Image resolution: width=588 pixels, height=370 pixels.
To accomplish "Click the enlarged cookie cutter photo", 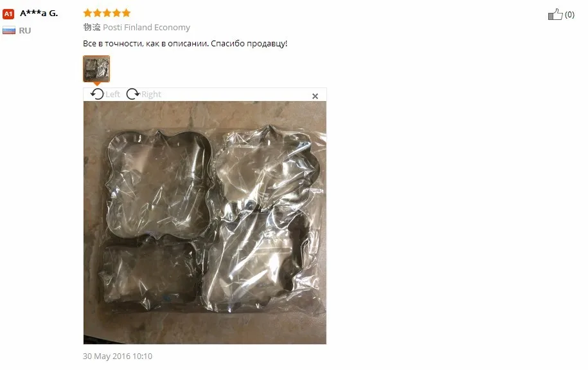I will point(205,223).
